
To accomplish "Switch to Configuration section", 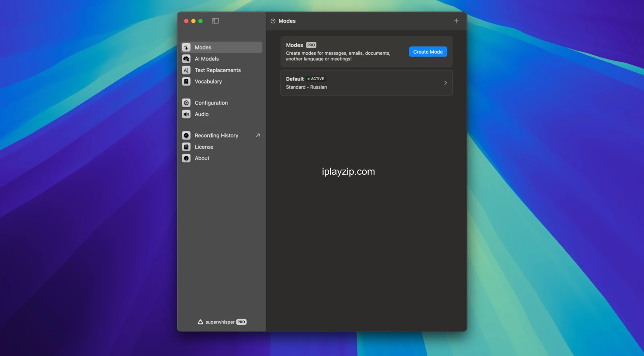I will pos(211,103).
